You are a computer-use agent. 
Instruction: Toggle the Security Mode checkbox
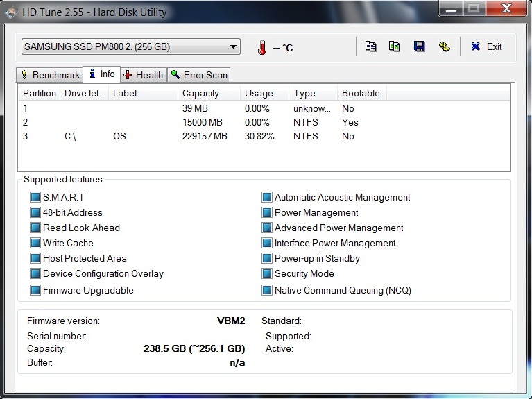click(267, 273)
